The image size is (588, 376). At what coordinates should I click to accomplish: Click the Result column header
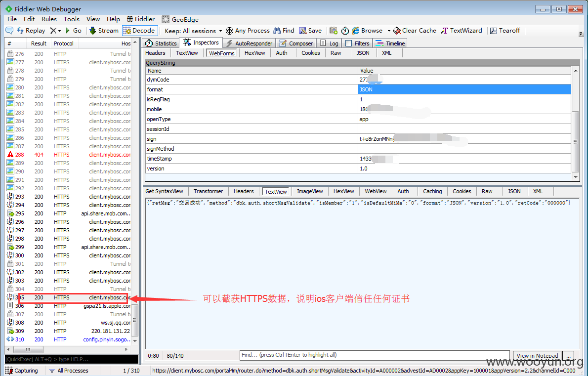[39, 43]
